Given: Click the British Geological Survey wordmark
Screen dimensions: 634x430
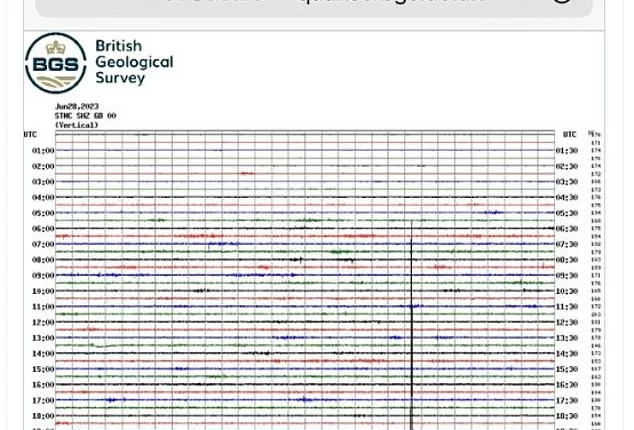Looking at the screenshot, I should pos(134,62).
